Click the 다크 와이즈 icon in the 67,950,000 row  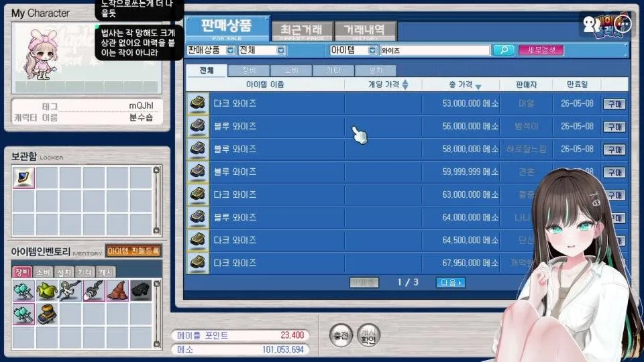coord(197,263)
